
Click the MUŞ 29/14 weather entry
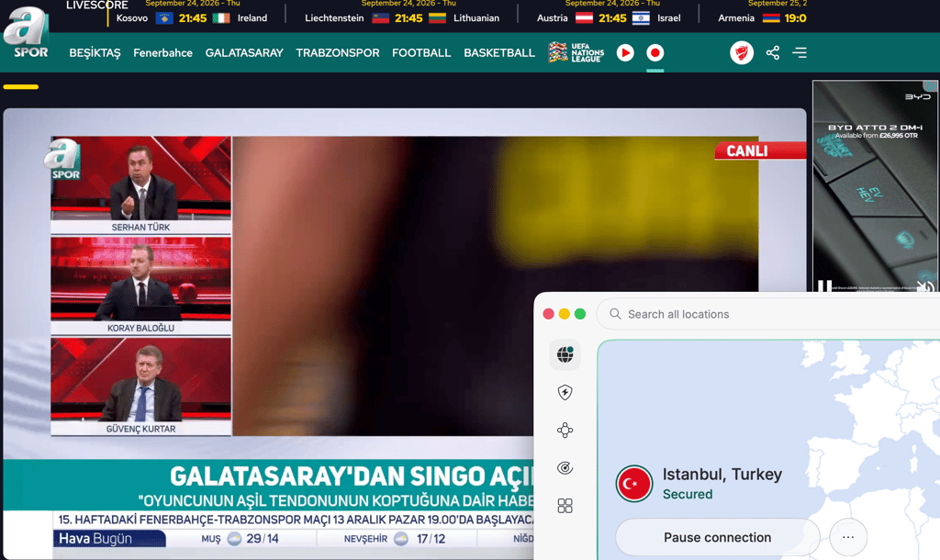tap(240, 538)
